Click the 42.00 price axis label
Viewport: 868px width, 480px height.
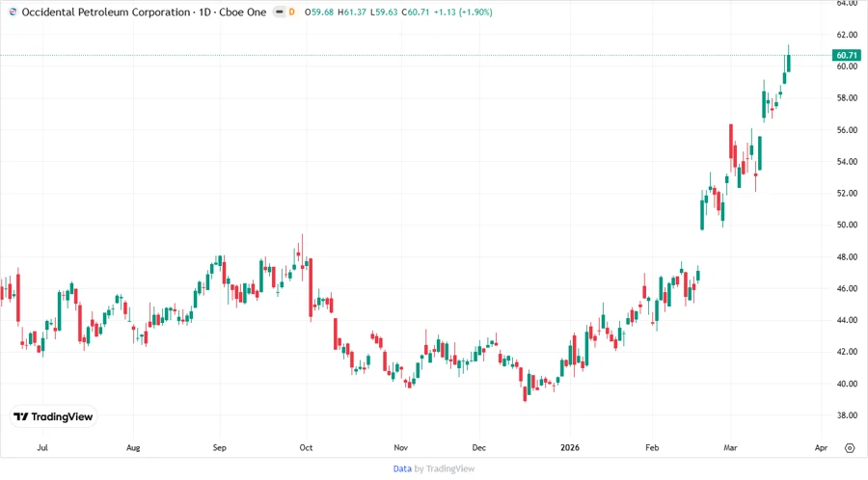pos(847,352)
